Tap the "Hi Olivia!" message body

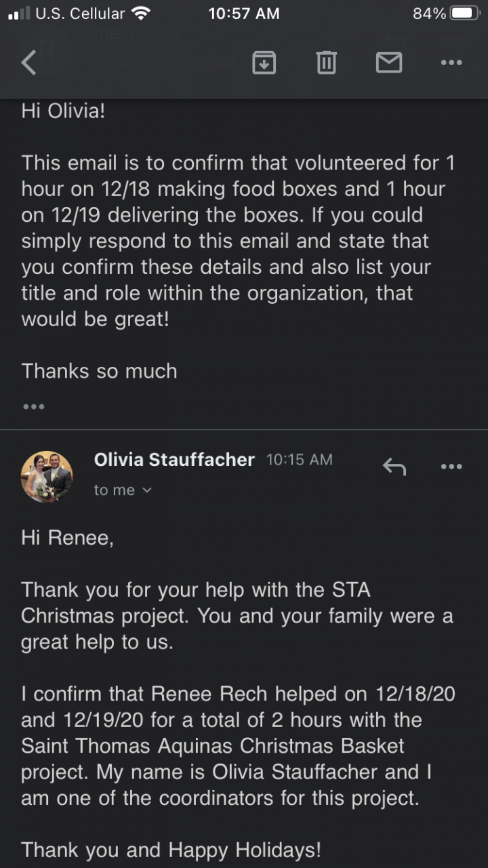click(x=64, y=111)
